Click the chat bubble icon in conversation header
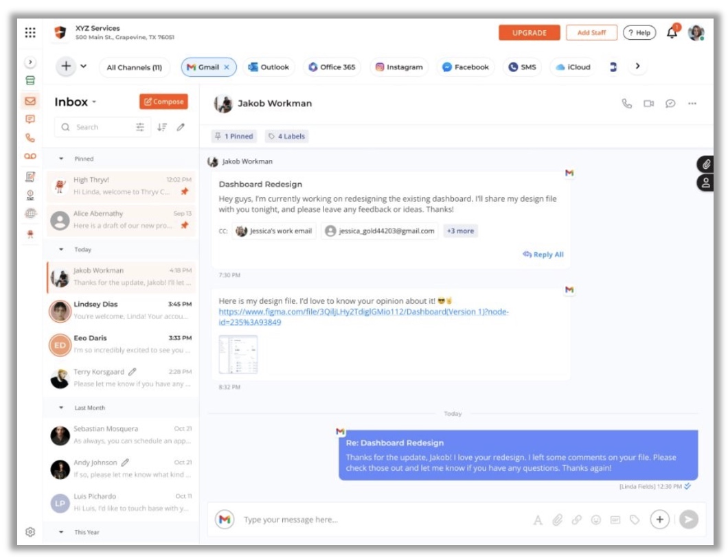728x560 pixels. click(670, 104)
